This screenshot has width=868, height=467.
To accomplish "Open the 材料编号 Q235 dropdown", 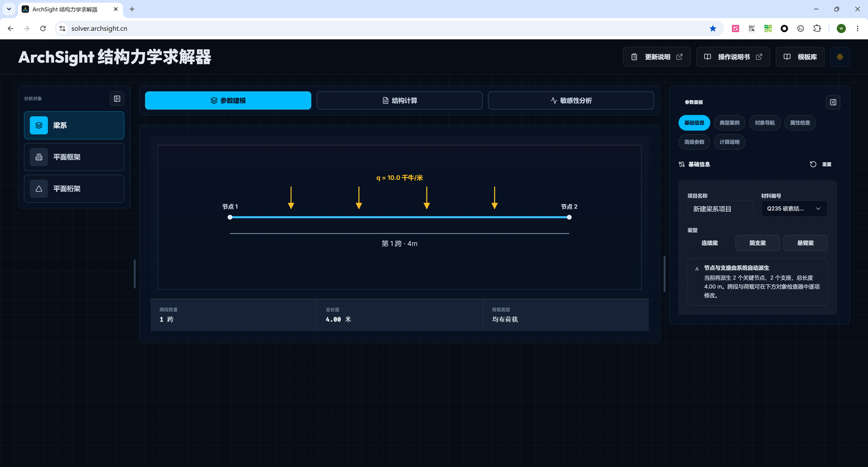I will pyautogui.click(x=794, y=209).
